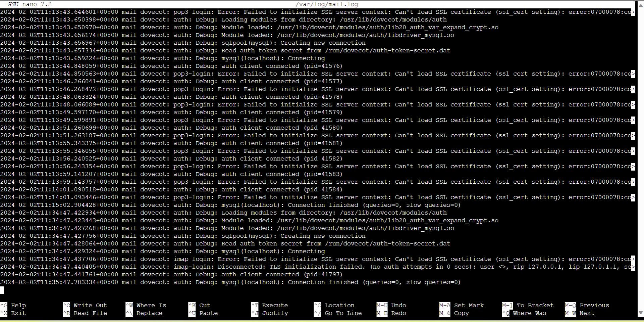Place cursor on the blank last line cursor block
Screen dimensions: 644x322
(2, 290)
